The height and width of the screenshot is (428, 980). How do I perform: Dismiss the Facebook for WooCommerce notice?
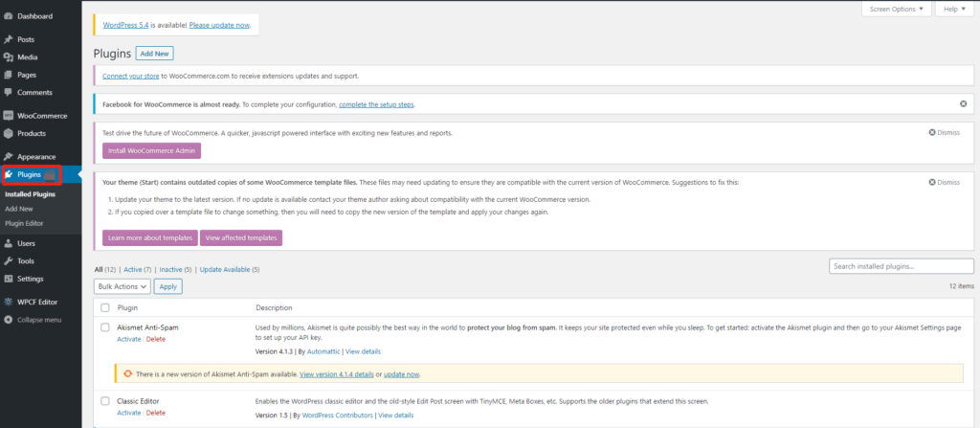pyautogui.click(x=963, y=103)
